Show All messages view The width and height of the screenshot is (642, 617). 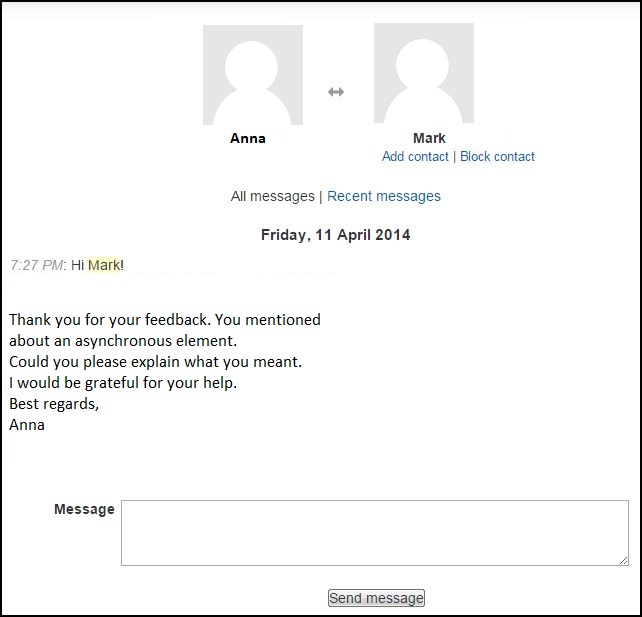tap(272, 196)
